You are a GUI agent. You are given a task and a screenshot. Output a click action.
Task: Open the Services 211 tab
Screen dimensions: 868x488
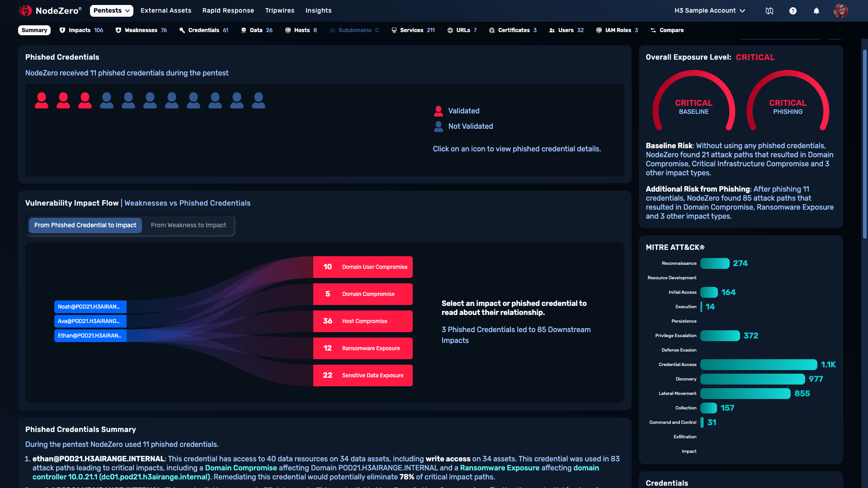413,30
